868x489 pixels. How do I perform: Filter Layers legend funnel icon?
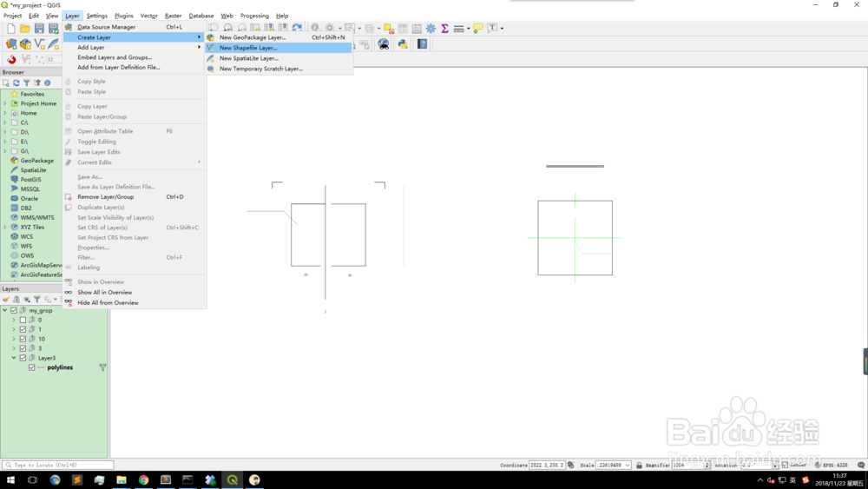pyautogui.click(x=36, y=299)
